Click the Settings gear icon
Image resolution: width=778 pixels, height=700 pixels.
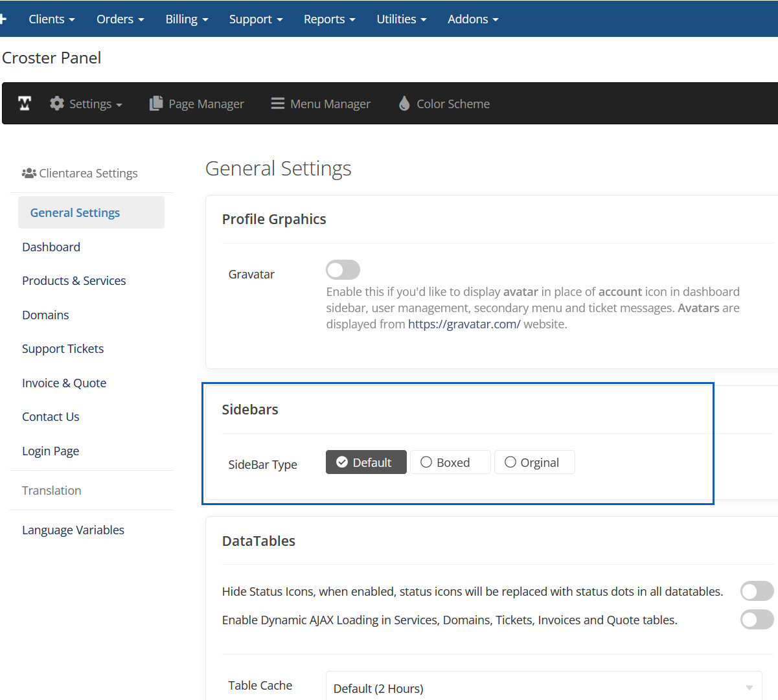57,104
